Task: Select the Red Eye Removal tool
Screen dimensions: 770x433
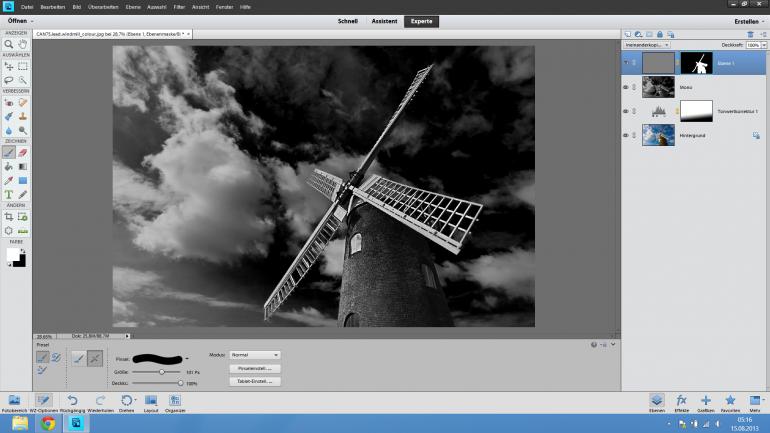Action: click(9, 103)
